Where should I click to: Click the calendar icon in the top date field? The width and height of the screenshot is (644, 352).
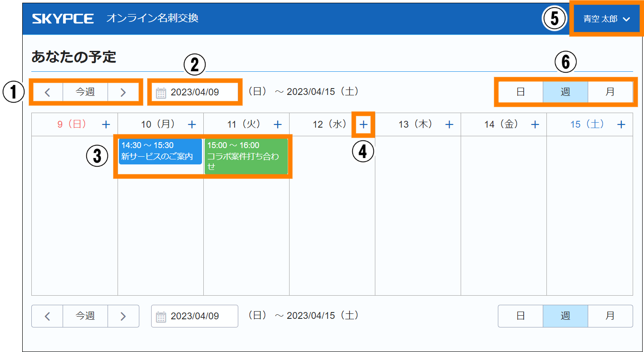click(x=161, y=93)
